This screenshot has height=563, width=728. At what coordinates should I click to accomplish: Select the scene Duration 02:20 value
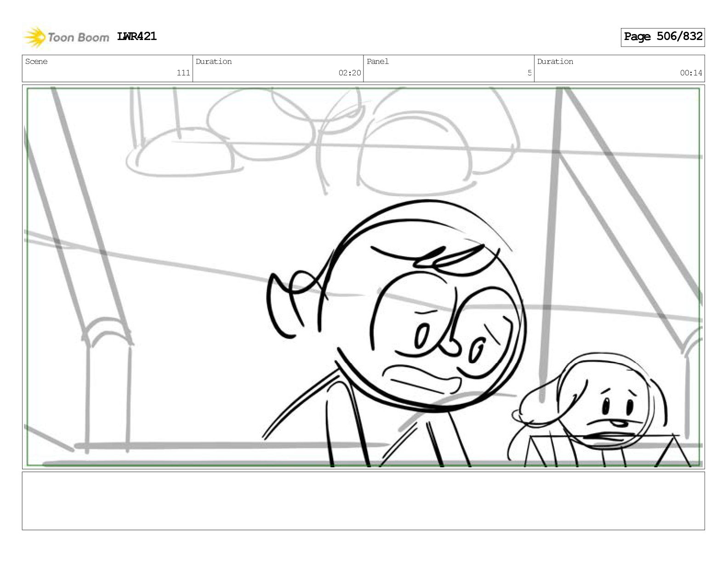tap(350, 73)
